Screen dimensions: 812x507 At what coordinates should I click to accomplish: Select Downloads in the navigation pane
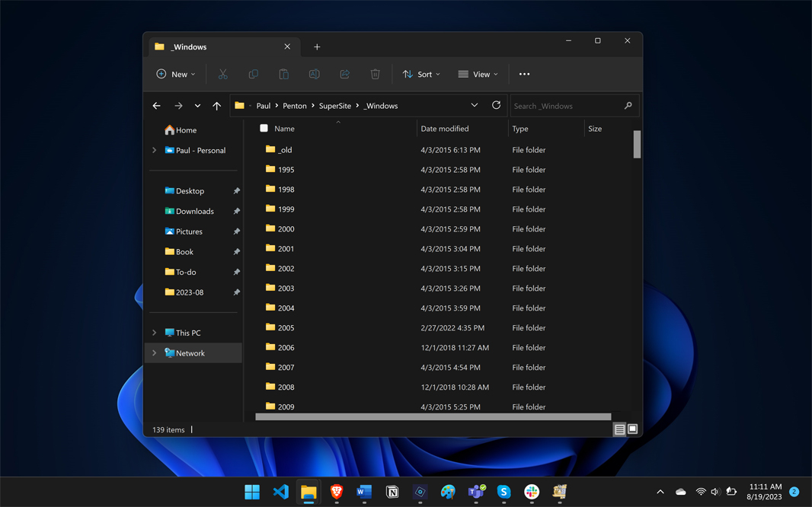[x=194, y=211]
